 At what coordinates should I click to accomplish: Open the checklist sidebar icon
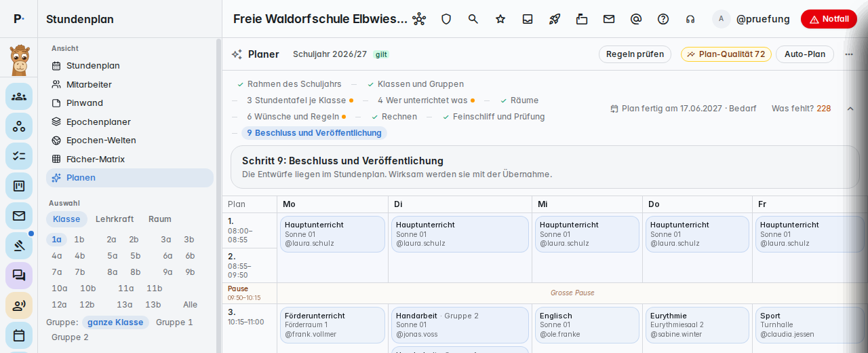(19, 156)
